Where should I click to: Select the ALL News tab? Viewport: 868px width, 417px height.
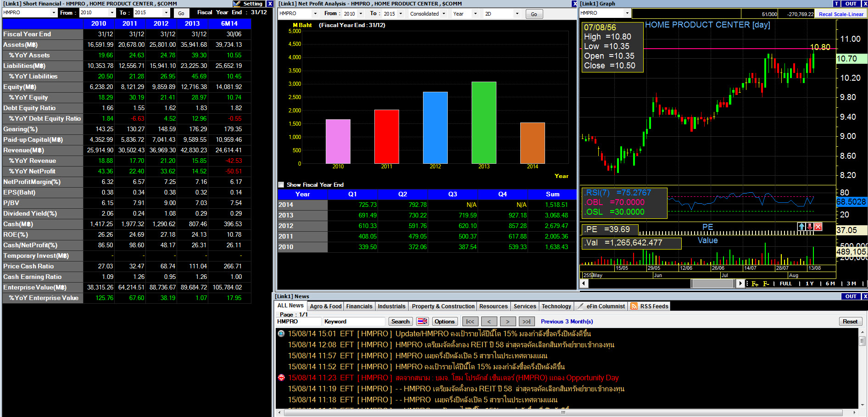coord(290,306)
